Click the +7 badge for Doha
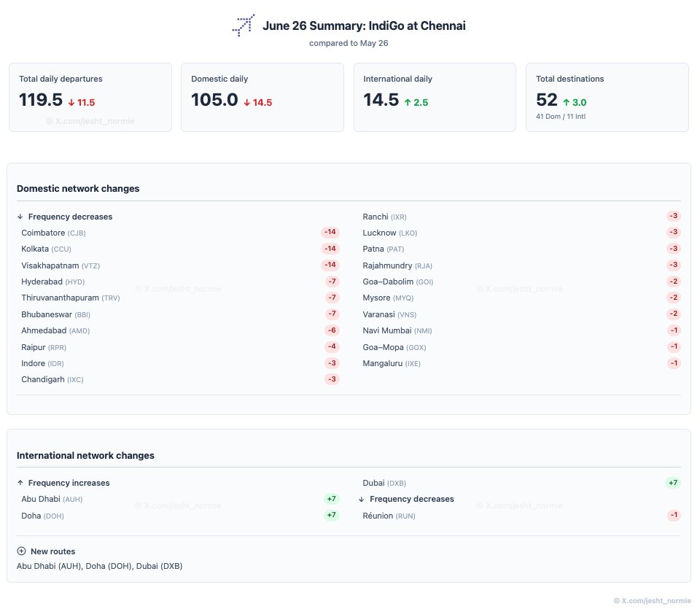Viewport: 700px width, 609px height. pyautogui.click(x=331, y=515)
